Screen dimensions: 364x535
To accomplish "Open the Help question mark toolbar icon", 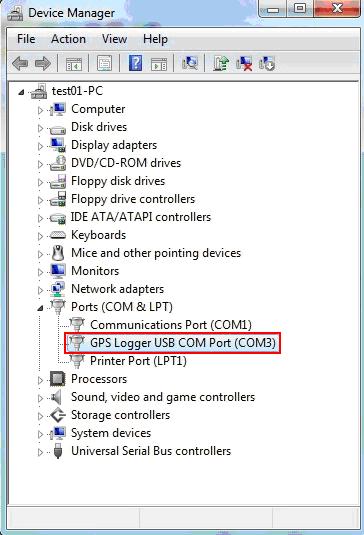I will pyautogui.click(x=135, y=63).
